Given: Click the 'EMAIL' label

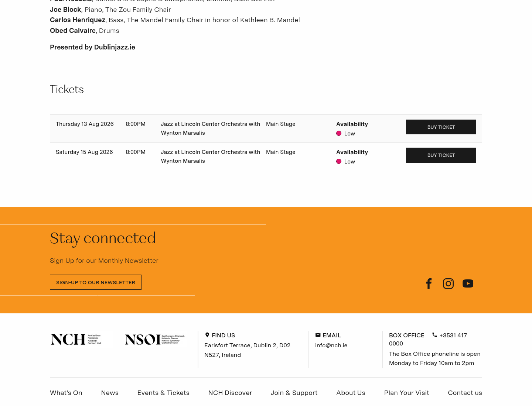Looking at the screenshot, I should click(x=332, y=335).
